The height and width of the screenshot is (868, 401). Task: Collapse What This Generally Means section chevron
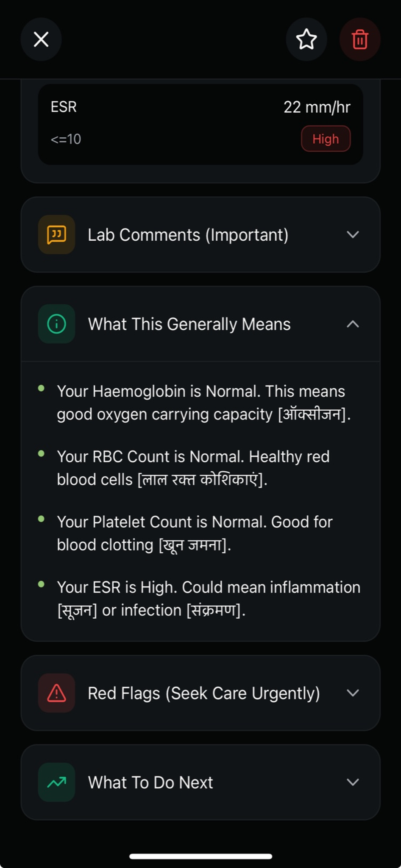coord(353,324)
